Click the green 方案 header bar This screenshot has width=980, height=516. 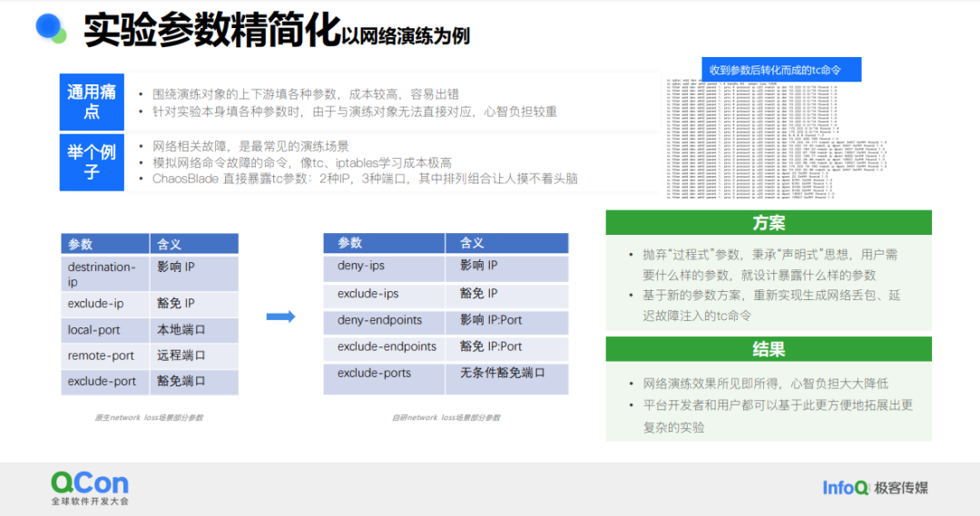point(769,223)
